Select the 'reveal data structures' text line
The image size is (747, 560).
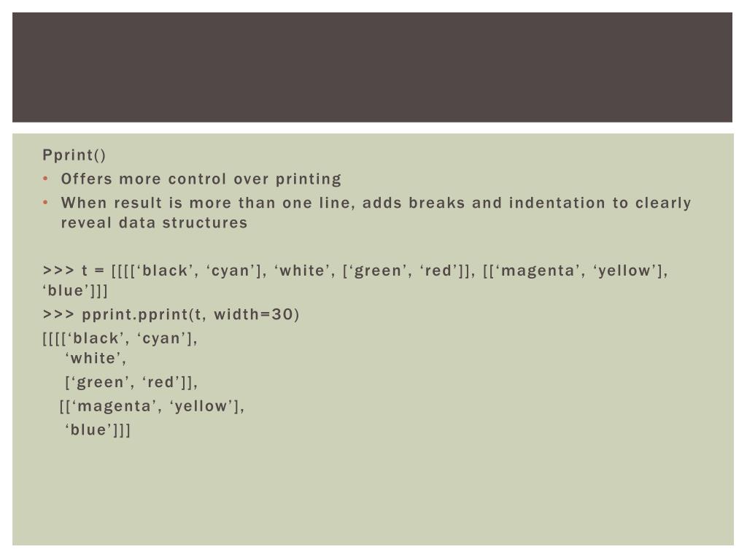(154, 223)
